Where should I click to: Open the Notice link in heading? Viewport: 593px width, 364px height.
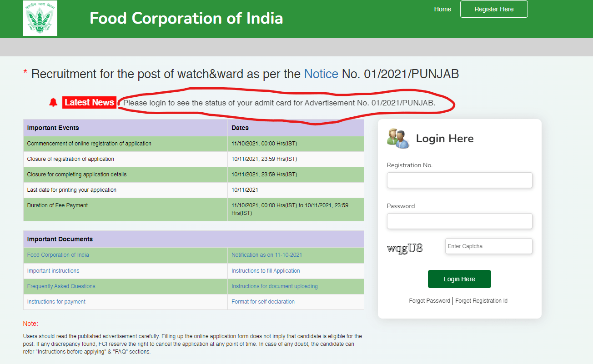[321, 74]
